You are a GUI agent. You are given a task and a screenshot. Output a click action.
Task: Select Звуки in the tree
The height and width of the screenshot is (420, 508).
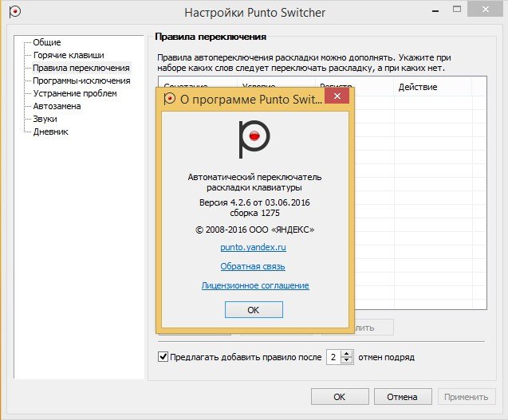click(x=45, y=119)
